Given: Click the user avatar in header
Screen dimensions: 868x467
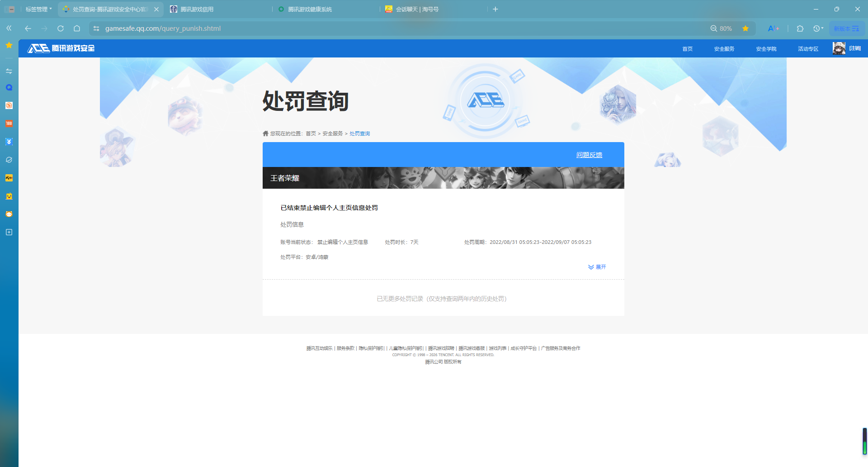Looking at the screenshot, I should (x=839, y=48).
